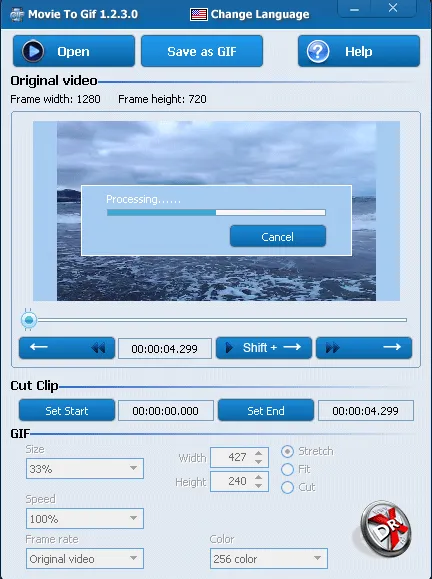Click the Shift + play forward button
Viewport: 432px width, 579px height.
[x=264, y=347]
